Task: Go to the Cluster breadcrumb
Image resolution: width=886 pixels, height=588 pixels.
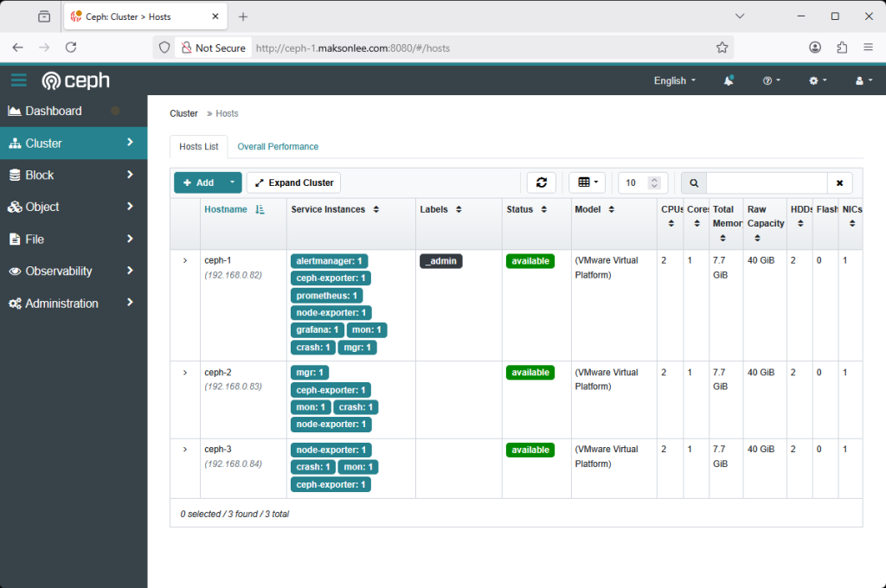Action: click(183, 113)
